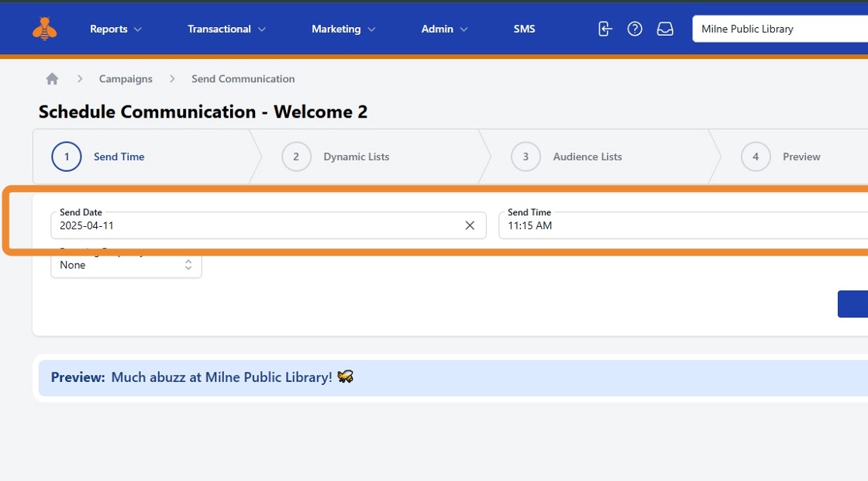Click the blue button at right edge
The height and width of the screenshot is (481, 868).
click(x=852, y=304)
